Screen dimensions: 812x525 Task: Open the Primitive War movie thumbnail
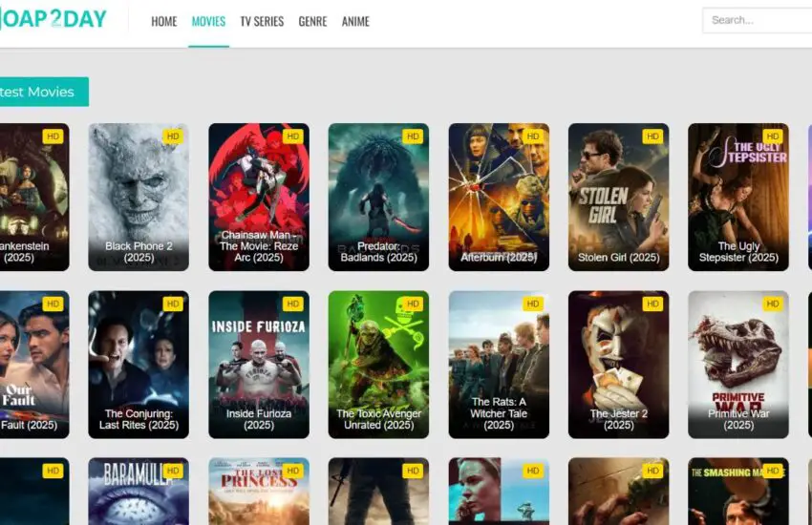coord(737,363)
